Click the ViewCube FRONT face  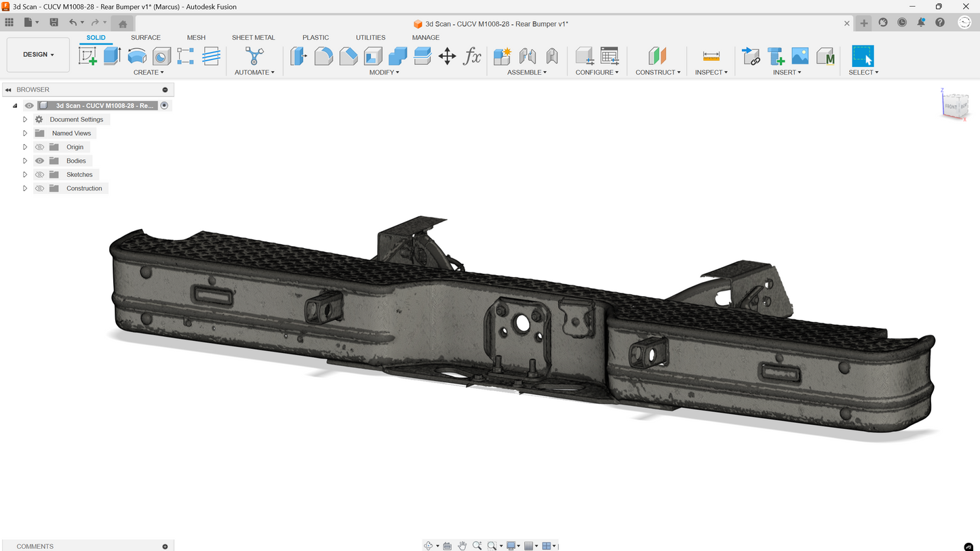(x=951, y=106)
